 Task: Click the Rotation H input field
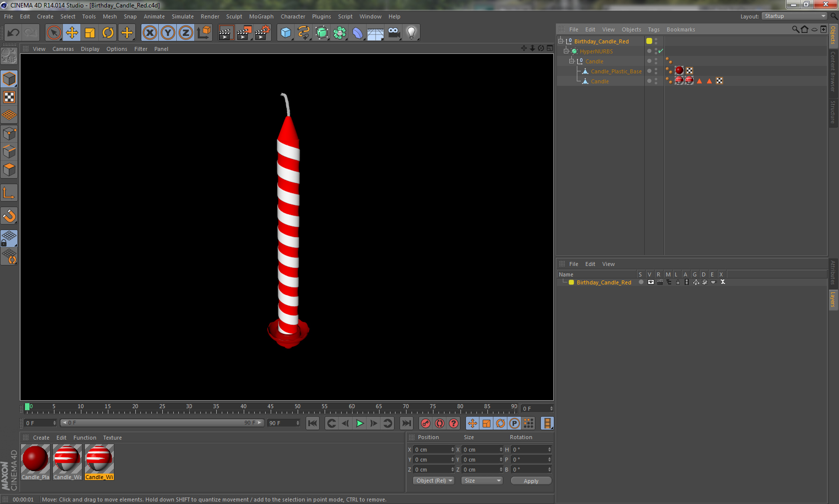click(x=531, y=450)
